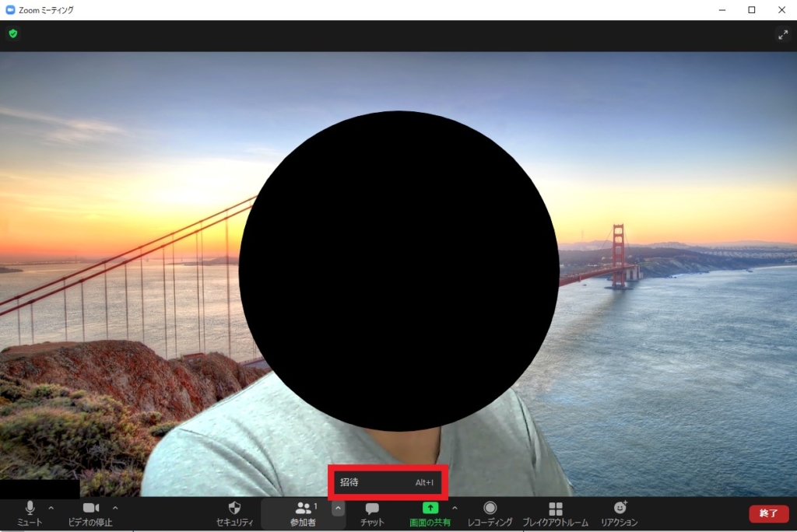Screen dimensions: 797x532
Task: Stop video using ビデオの停止 camera icon
Action: (x=90, y=513)
